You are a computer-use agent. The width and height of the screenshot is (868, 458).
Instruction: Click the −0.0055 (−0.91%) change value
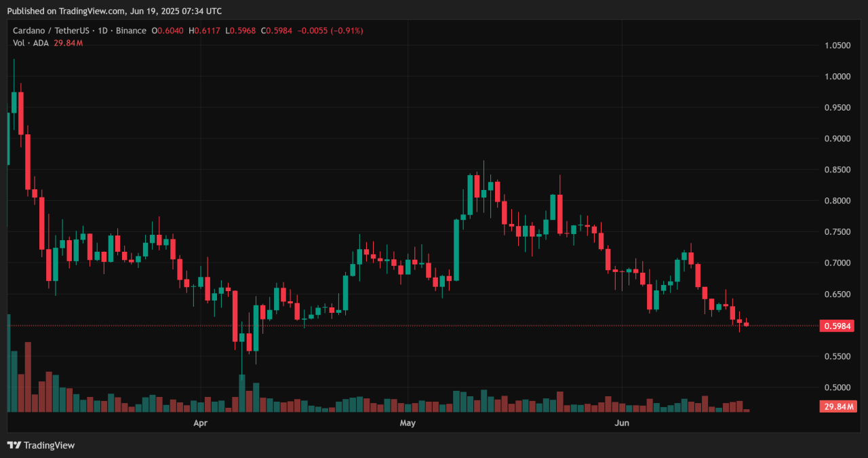pos(332,31)
